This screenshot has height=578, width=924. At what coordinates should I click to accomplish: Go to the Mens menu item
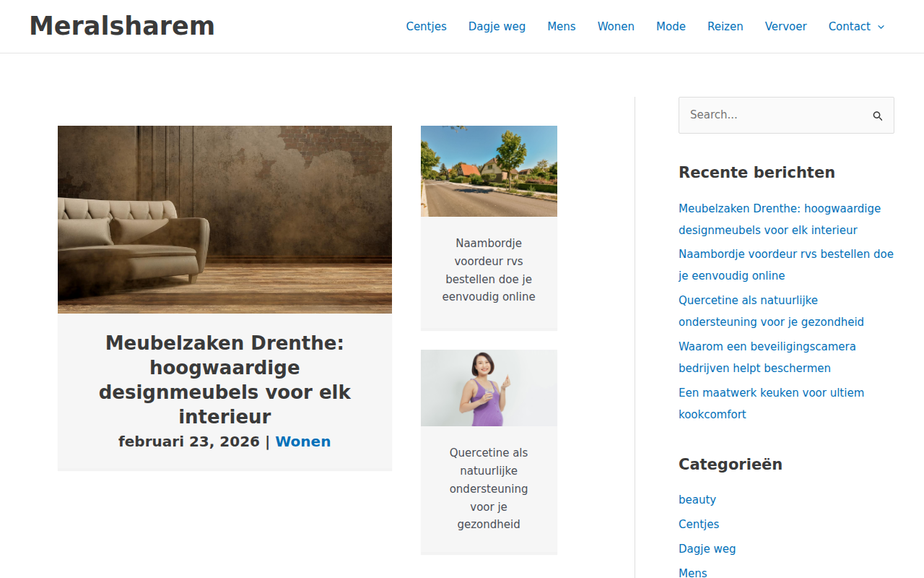562,27
